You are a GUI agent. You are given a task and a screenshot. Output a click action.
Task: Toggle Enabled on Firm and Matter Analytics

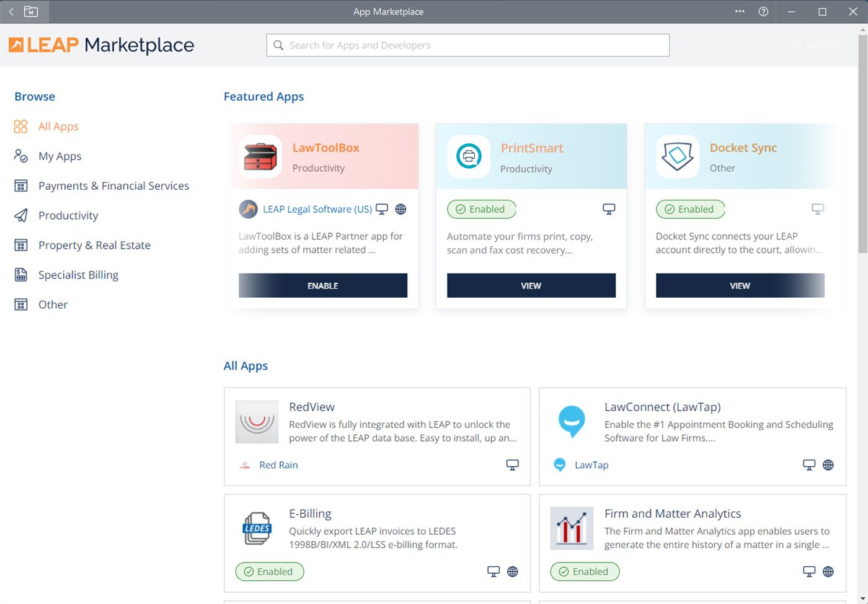coord(584,571)
